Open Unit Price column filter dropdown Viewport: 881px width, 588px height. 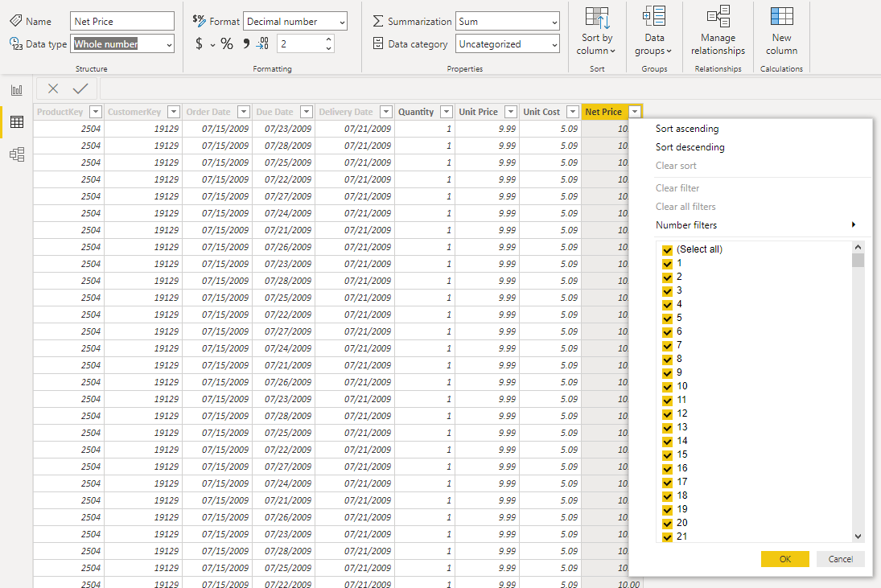tap(511, 112)
